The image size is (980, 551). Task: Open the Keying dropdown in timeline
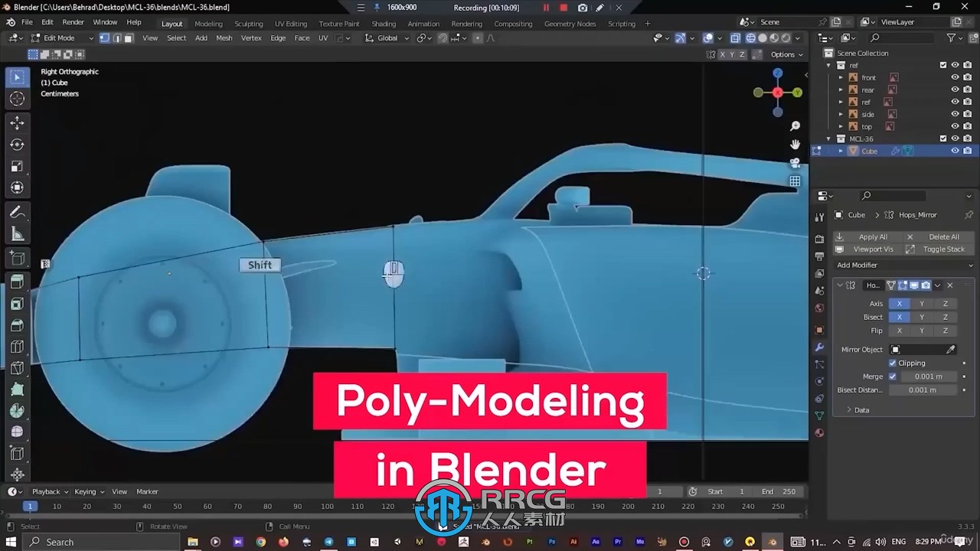88,491
